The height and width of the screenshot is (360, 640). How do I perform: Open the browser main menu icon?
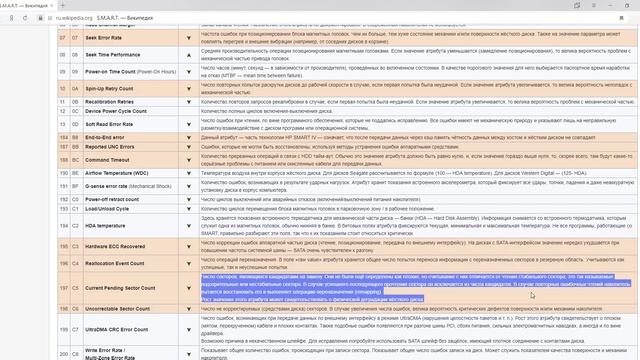[x=594, y=5]
